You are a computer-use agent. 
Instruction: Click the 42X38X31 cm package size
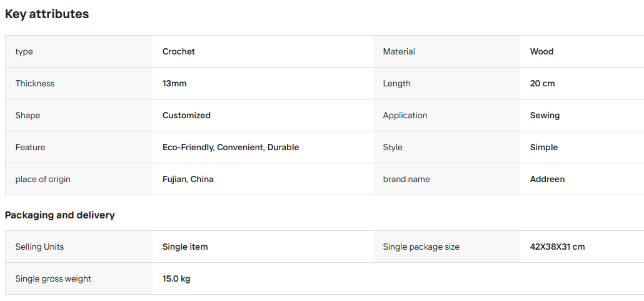click(x=557, y=247)
